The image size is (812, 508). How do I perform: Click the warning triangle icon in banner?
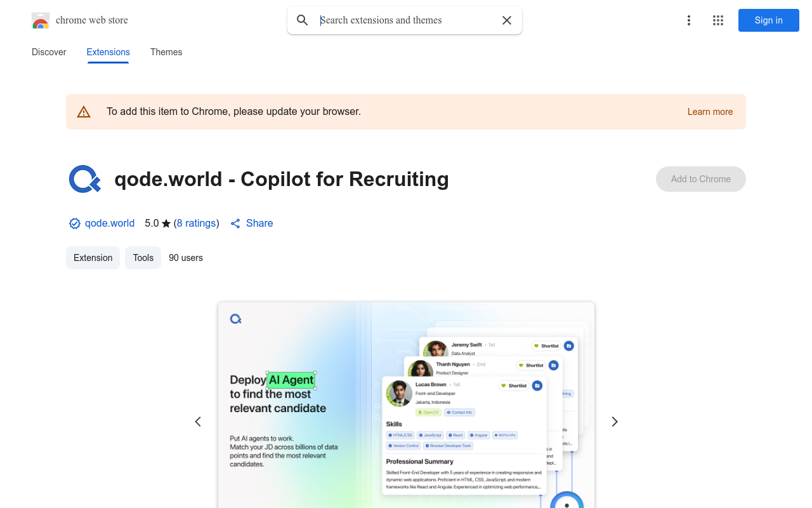pyautogui.click(x=84, y=112)
